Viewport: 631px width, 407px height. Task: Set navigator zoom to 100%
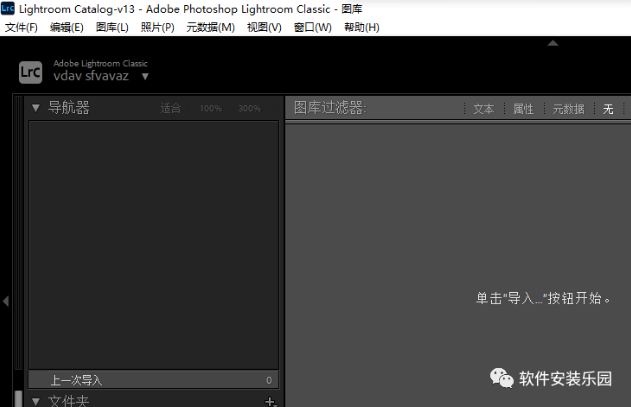tap(210, 108)
